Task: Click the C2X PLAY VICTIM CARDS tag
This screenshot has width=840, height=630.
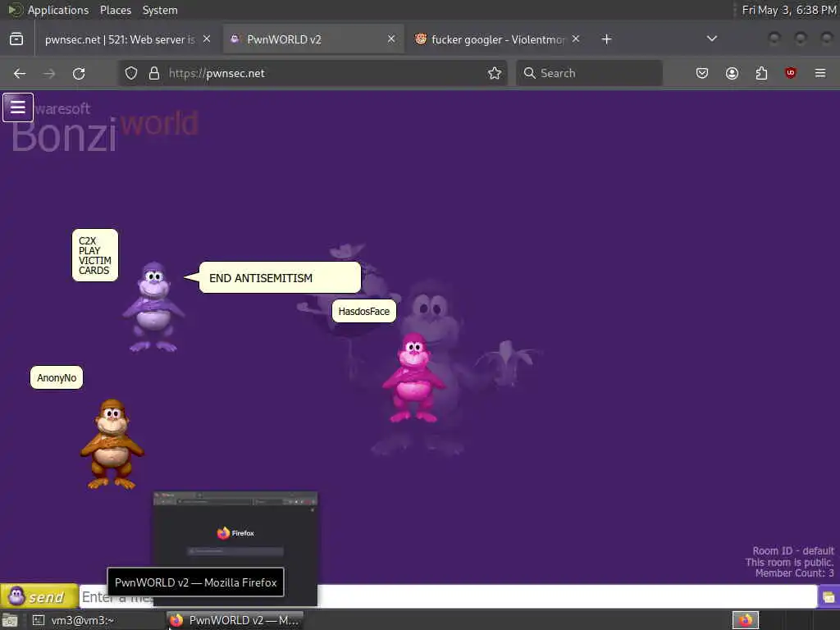Action: point(95,256)
